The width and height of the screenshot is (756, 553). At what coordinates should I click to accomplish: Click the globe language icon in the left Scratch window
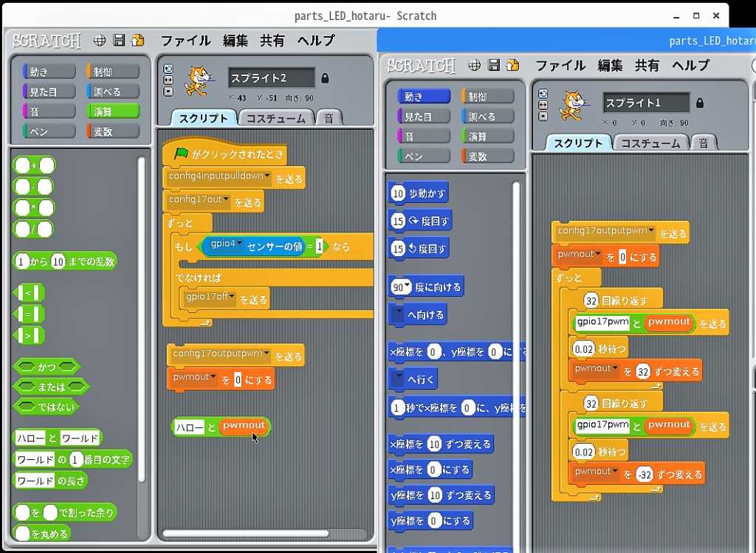coord(100,41)
